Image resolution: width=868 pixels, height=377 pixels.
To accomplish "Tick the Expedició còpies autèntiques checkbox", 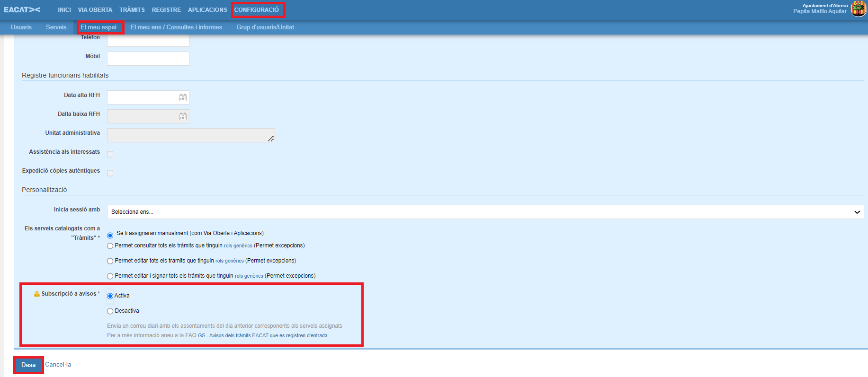I will pos(110,173).
